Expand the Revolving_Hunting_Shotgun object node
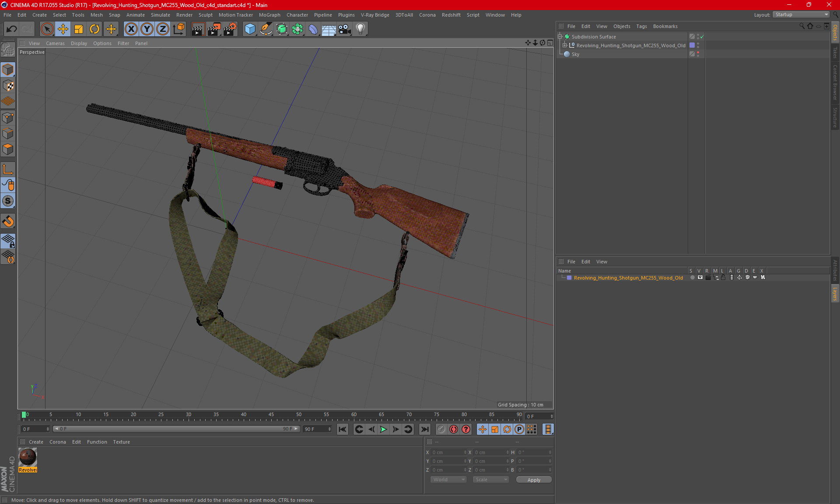Image resolution: width=840 pixels, height=504 pixels. point(565,45)
